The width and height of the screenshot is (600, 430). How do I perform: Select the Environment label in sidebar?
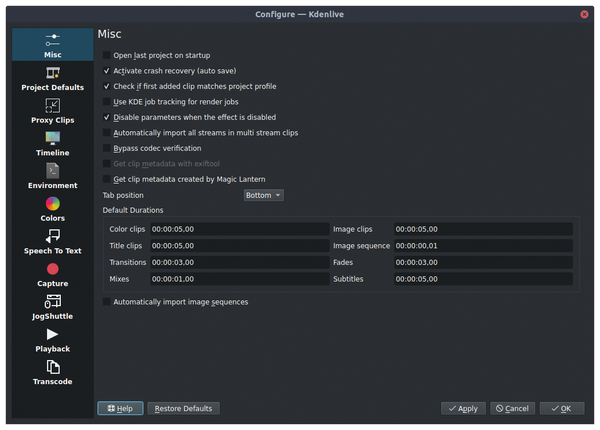(52, 186)
